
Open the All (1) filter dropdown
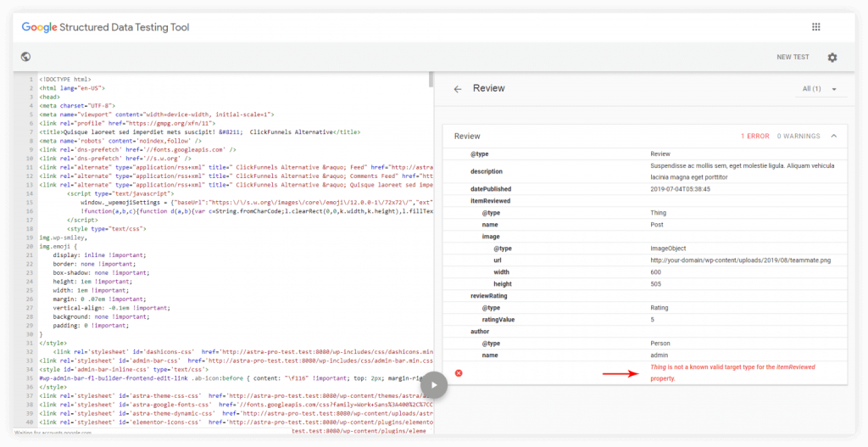click(x=819, y=89)
